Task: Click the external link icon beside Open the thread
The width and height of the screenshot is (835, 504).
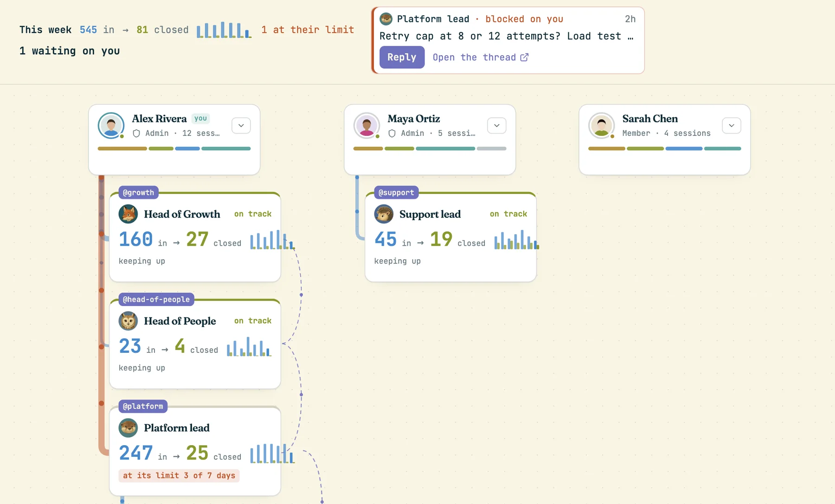Action: (x=524, y=57)
